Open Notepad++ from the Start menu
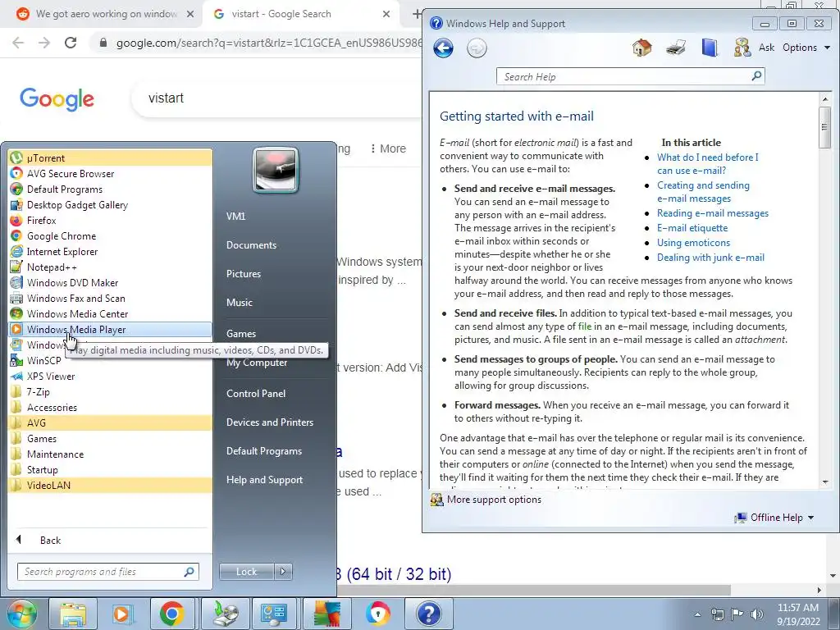 110,267
